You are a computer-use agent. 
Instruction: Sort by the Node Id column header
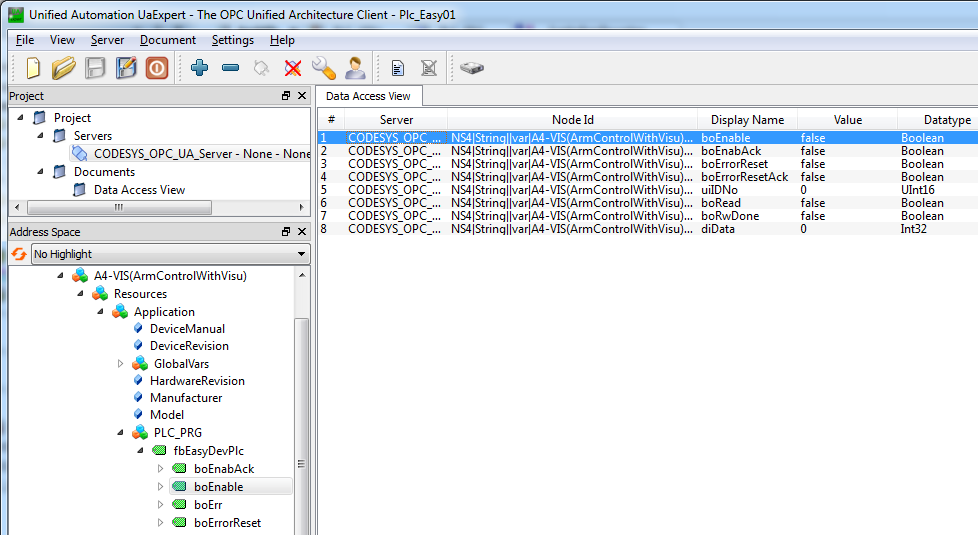pos(573,120)
